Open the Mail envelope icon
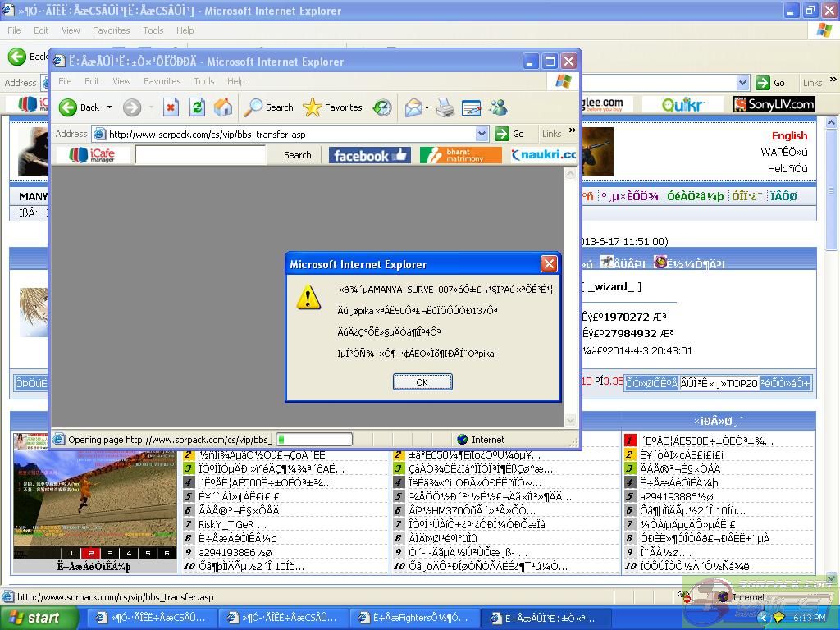This screenshot has height=630, width=840. coord(413,107)
